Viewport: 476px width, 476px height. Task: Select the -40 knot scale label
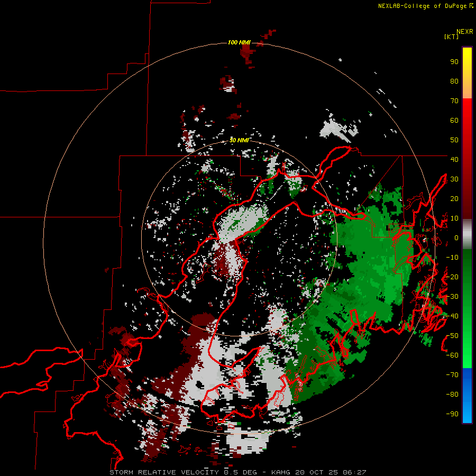452,316
